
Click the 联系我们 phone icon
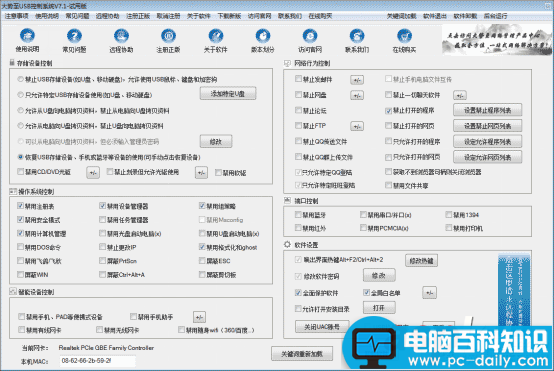pyautogui.click(x=357, y=36)
